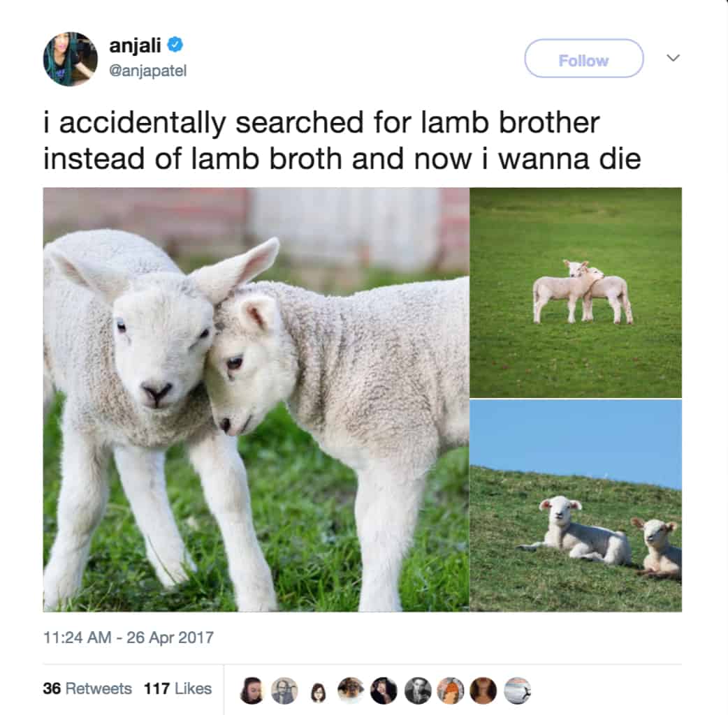The height and width of the screenshot is (715, 728).
Task: Open the last avatar with grey sky scene
Action: 517,691
